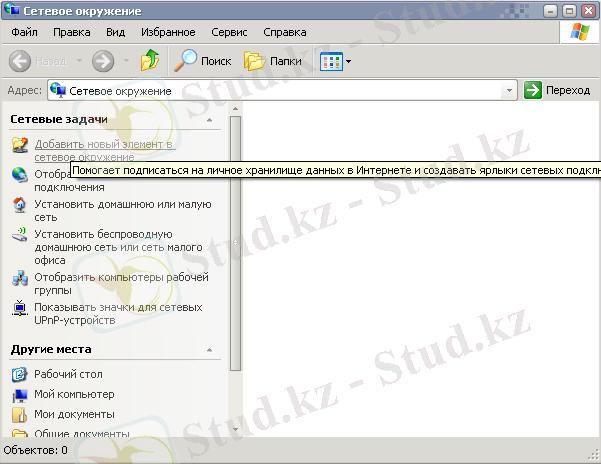
Task: Open Рабочий стол link
Action: (x=68, y=374)
